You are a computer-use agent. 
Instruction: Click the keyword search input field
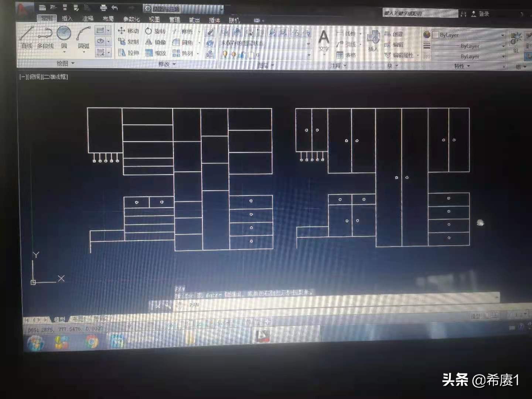pyautogui.click(x=420, y=14)
